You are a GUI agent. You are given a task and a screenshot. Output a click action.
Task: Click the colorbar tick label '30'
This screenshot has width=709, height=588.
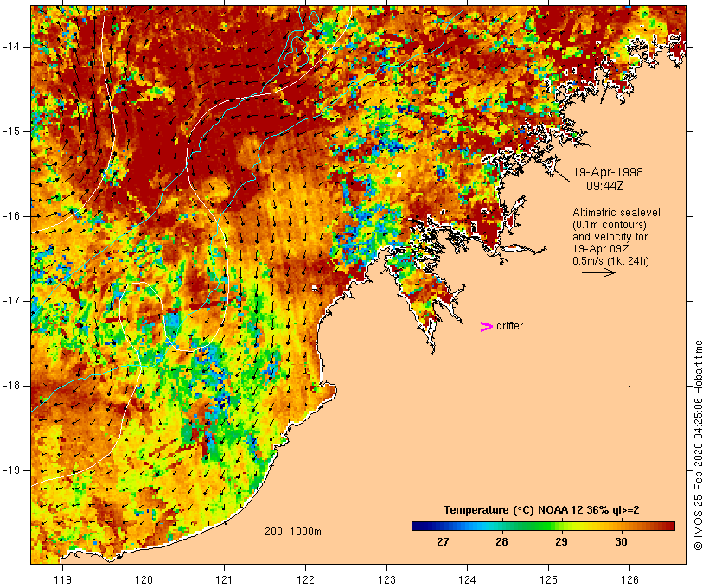click(x=621, y=541)
